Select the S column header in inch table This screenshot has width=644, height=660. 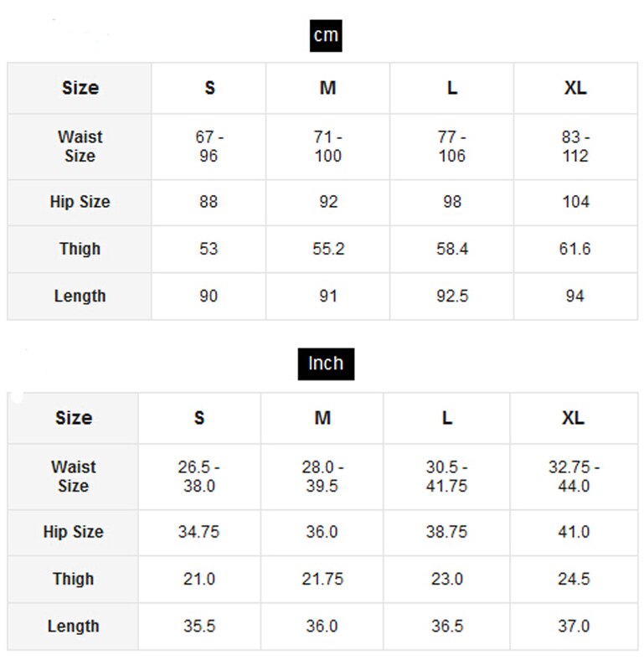(x=199, y=418)
